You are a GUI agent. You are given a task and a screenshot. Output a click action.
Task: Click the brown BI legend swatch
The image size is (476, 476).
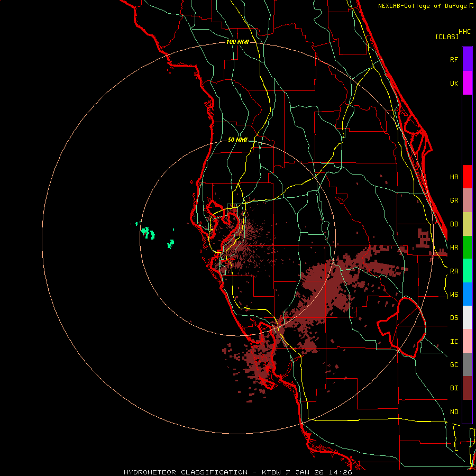[467, 388]
